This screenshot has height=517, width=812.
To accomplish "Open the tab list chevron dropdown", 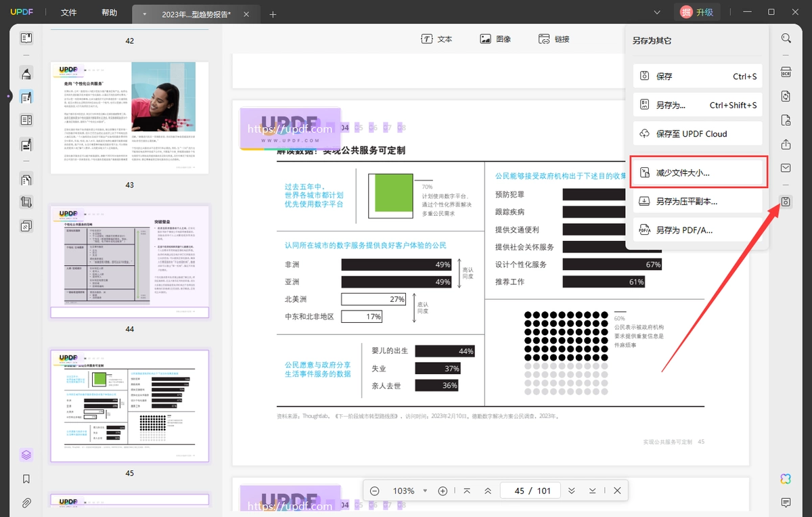I will [x=657, y=13].
